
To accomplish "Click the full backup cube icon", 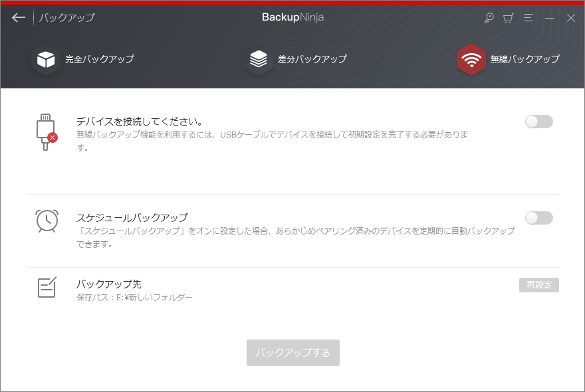I will 46,59.
